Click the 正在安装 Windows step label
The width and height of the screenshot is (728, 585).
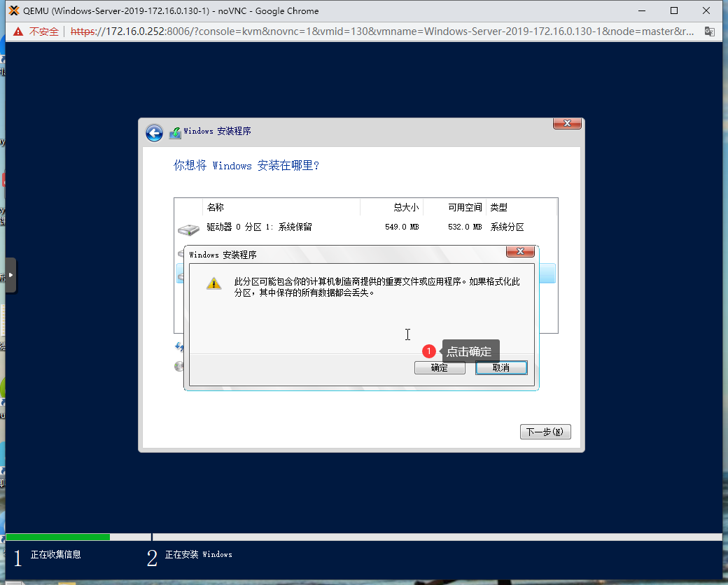(x=199, y=554)
